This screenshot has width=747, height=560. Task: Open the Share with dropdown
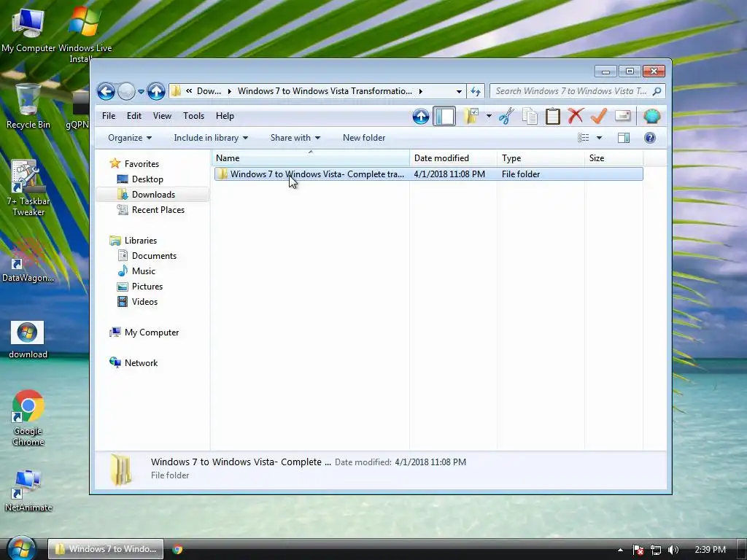point(295,138)
